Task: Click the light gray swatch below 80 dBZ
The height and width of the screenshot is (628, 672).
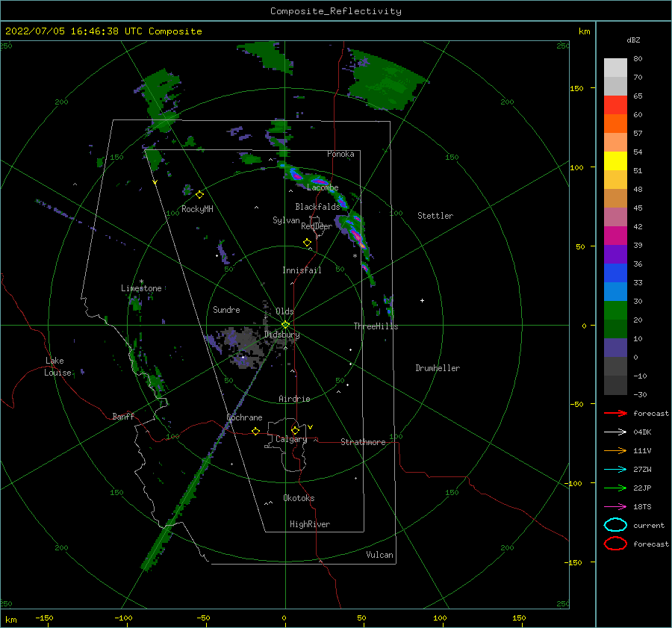Action: point(615,68)
